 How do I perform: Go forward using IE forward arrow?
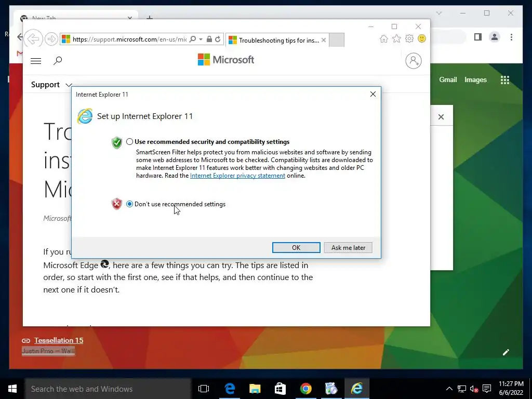(x=51, y=39)
